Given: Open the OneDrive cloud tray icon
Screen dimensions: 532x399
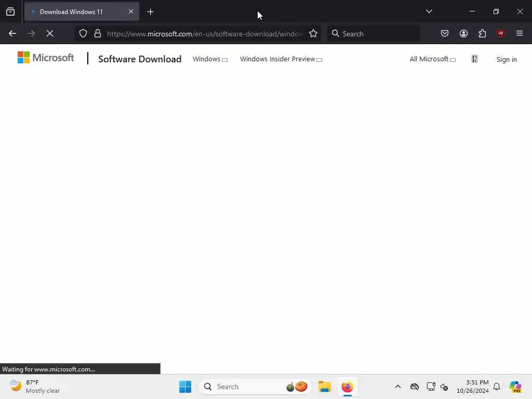Looking at the screenshot, I should 415,387.
